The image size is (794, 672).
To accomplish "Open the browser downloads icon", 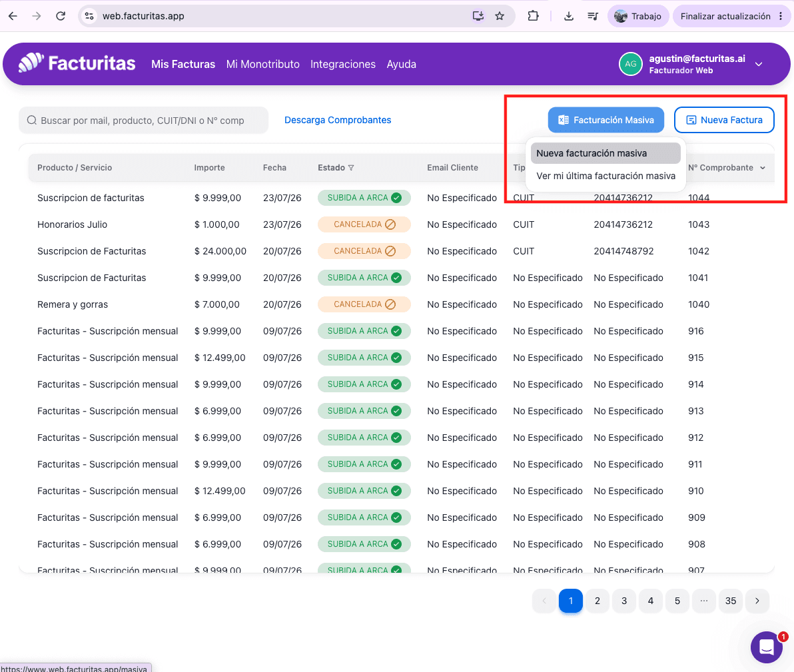I will [569, 16].
